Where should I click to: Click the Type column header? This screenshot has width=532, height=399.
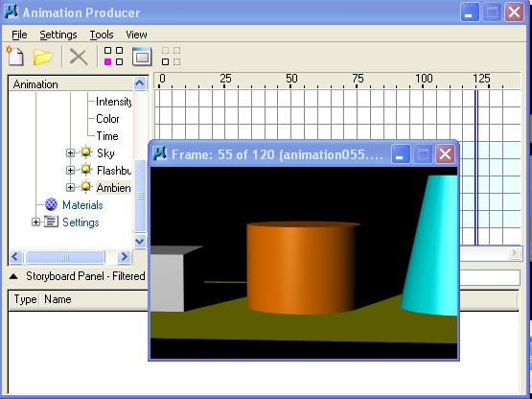(x=25, y=299)
